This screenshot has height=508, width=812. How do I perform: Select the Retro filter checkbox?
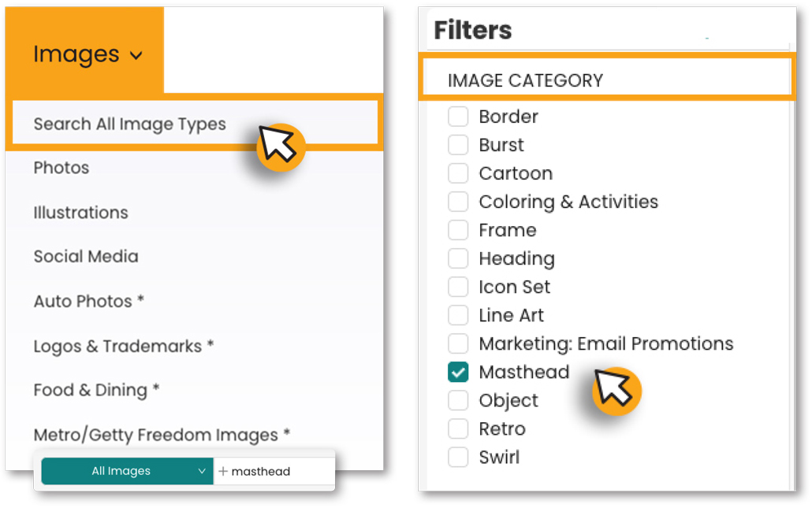click(x=458, y=428)
